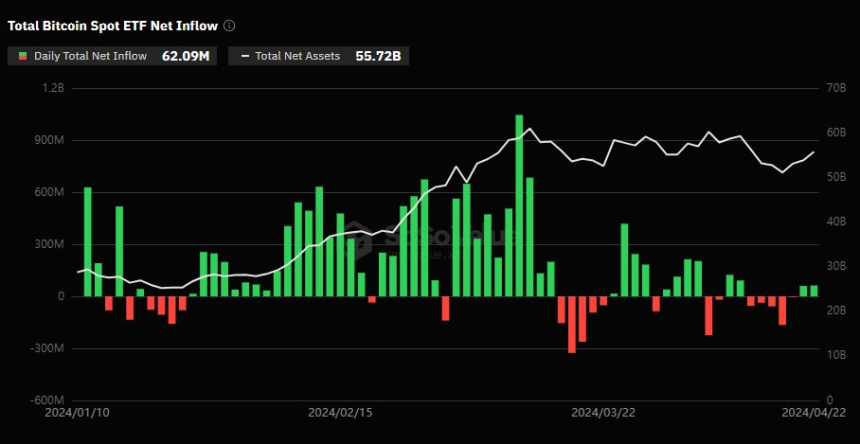
Task: Click the info icon beside the chart title
Action: pyautogui.click(x=230, y=25)
